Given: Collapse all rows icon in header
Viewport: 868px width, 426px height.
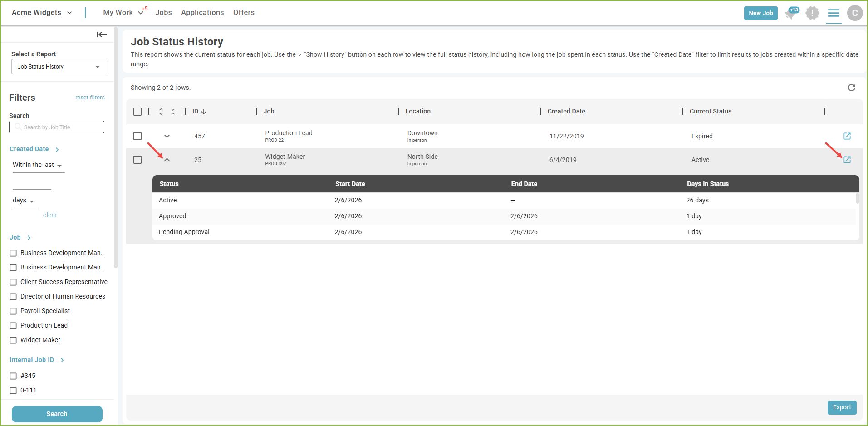Looking at the screenshot, I should pyautogui.click(x=173, y=112).
